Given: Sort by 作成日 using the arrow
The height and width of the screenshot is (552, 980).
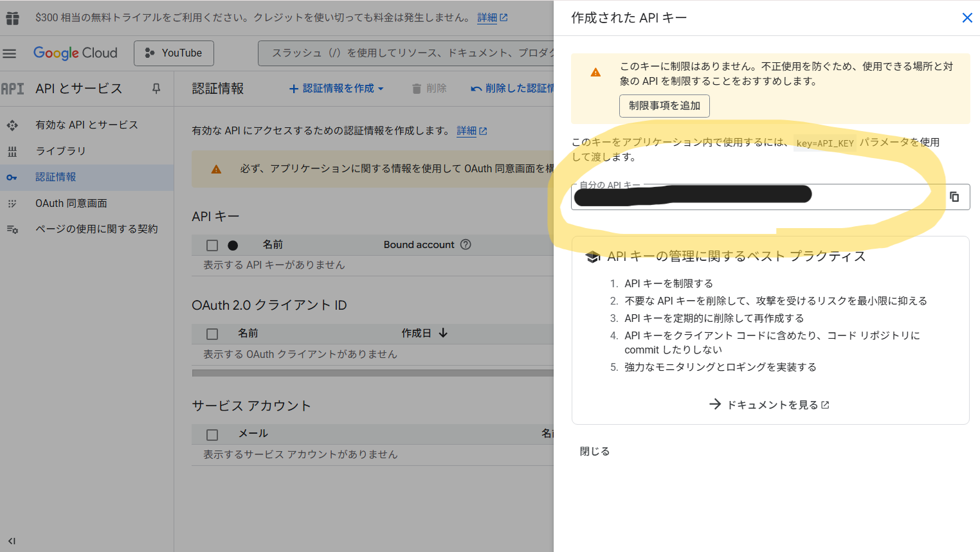Looking at the screenshot, I should click(443, 333).
